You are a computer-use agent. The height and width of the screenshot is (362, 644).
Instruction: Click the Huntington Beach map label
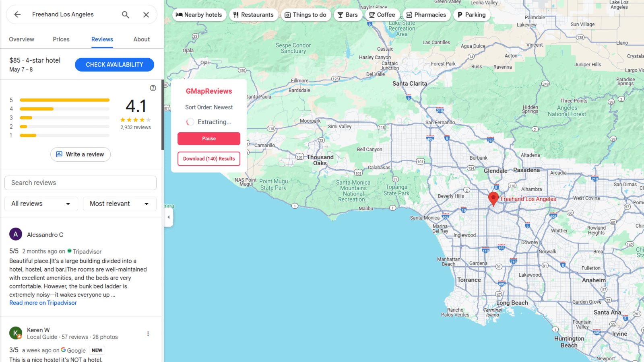569,342
